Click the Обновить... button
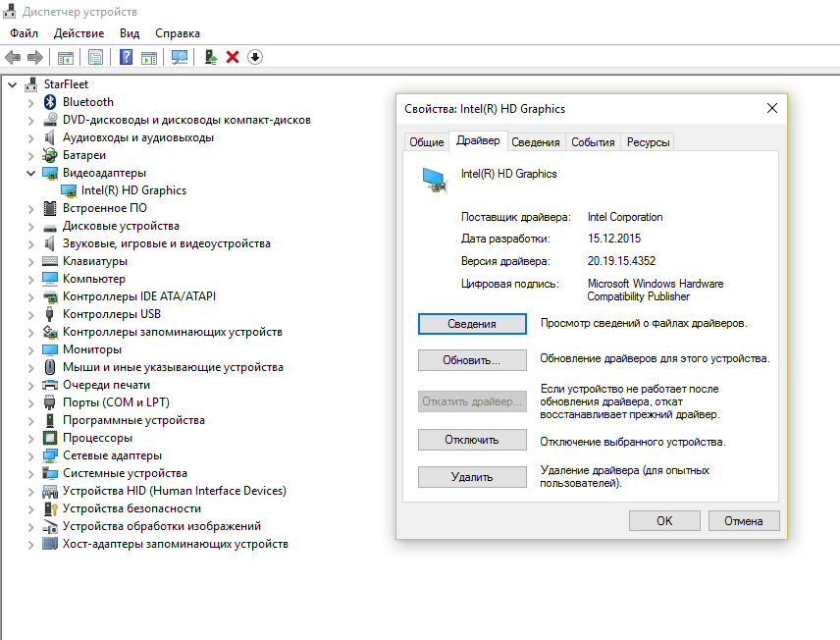Viewport: 840px width, 640px height. [x=472, y=360]
